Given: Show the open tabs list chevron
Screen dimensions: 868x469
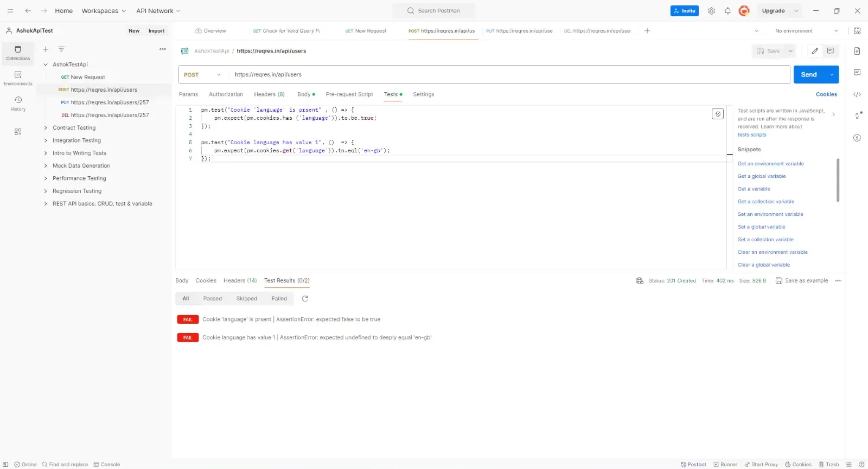Looking at the screenshot, I should [757, 31].
